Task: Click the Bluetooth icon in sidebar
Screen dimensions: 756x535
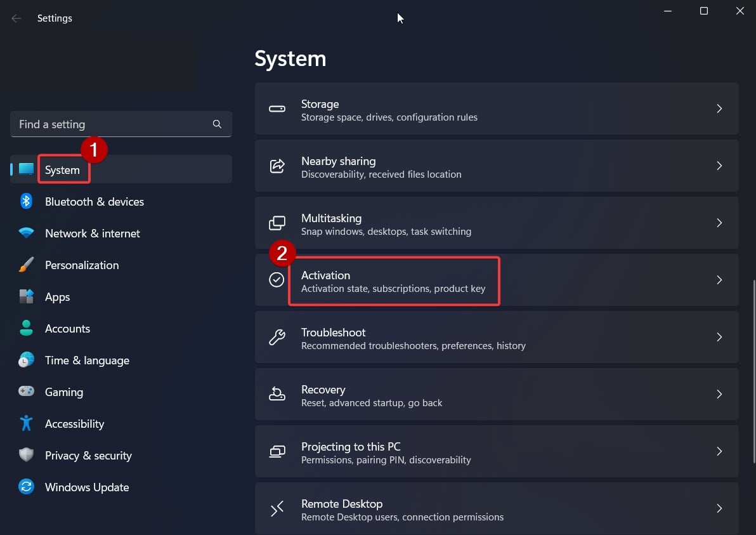Action: [x=26, y=201]
